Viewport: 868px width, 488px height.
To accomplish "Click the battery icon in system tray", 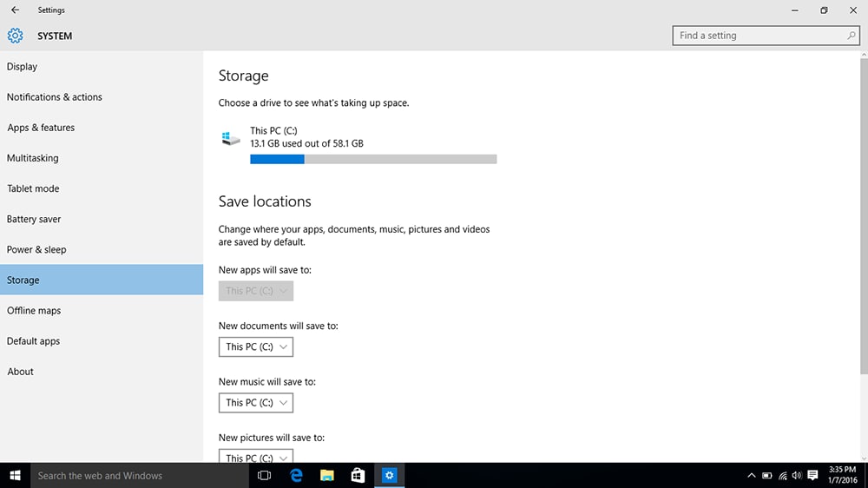I will [x=766, y=475].
